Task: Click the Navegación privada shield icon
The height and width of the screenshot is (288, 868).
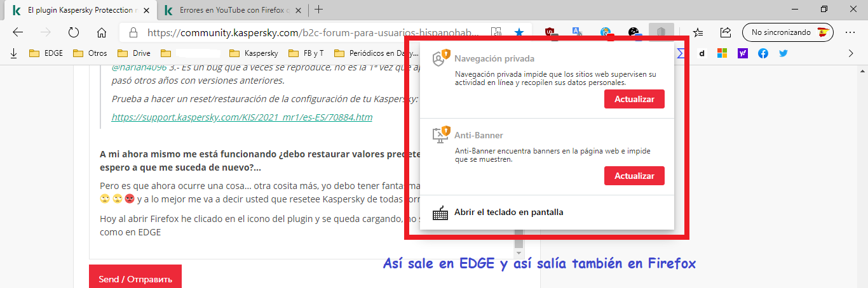Action: pos(441,58)
